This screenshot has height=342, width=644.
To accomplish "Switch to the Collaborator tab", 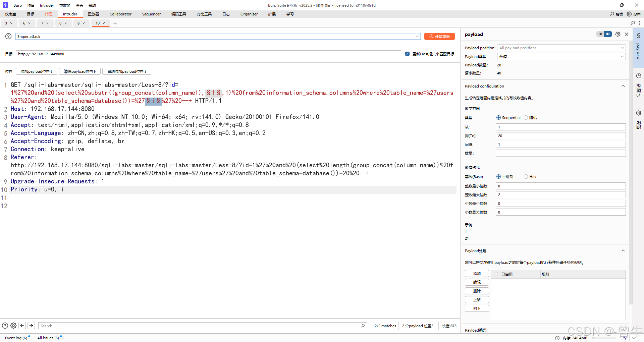I will pyautogui.click(x=120, y=14).
